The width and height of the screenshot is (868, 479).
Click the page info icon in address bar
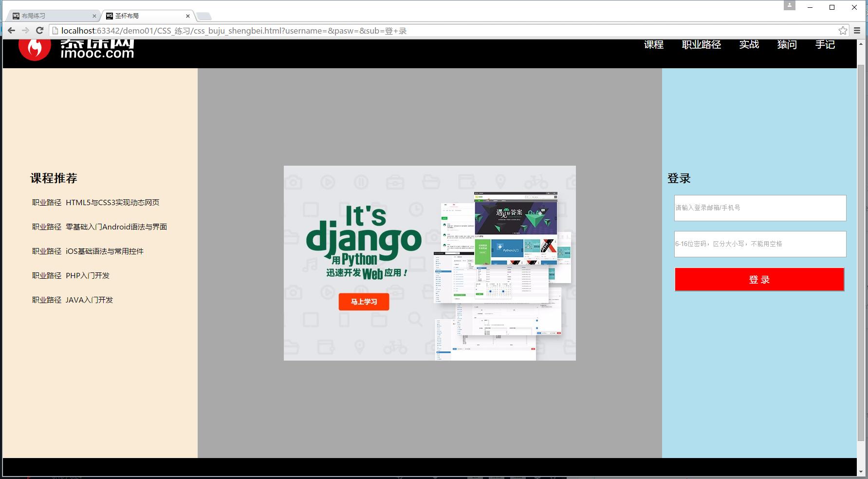point(55,31)
